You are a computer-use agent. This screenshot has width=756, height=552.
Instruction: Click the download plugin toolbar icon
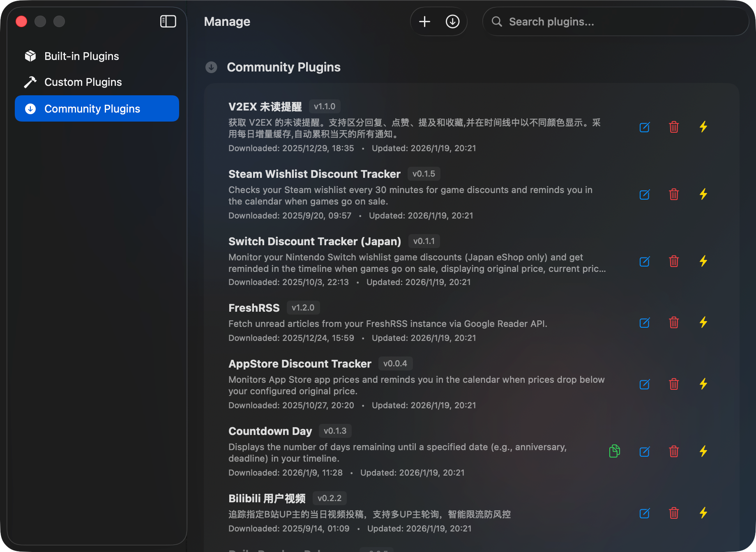pos(452,21)
